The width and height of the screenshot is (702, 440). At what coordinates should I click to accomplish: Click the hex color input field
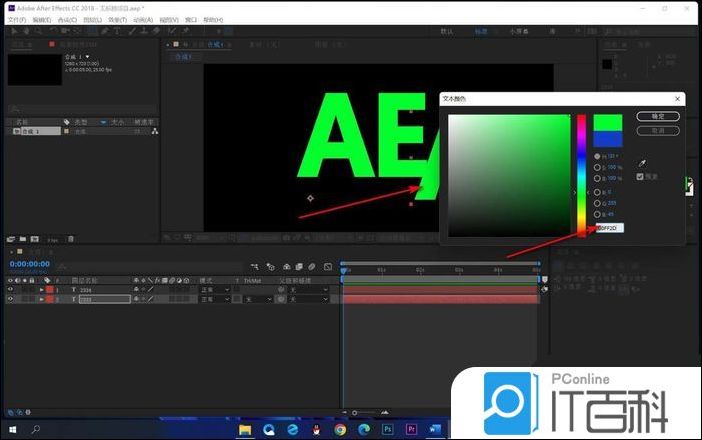(x=608, y=227)
